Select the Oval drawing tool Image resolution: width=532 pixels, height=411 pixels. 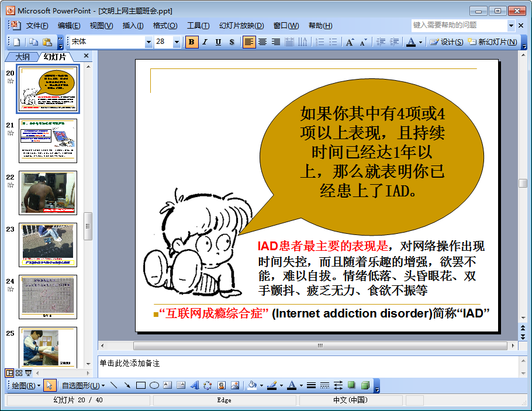pos(154,385)
